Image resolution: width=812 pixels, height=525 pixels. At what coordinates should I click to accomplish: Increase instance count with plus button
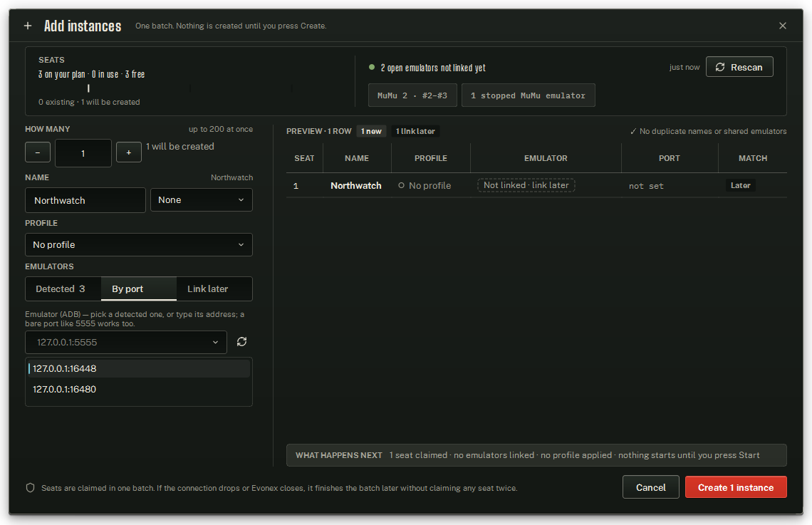129,152
